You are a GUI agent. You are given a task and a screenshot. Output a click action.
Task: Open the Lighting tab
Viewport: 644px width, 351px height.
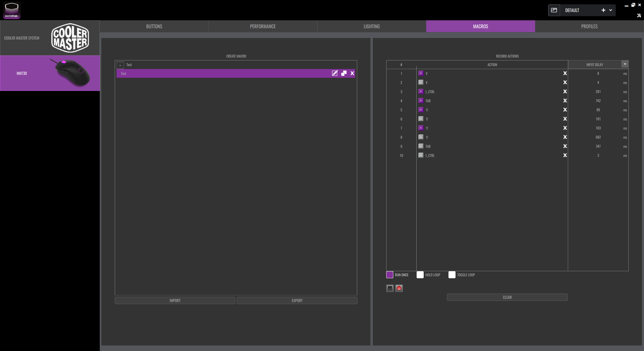coord(372,27)
